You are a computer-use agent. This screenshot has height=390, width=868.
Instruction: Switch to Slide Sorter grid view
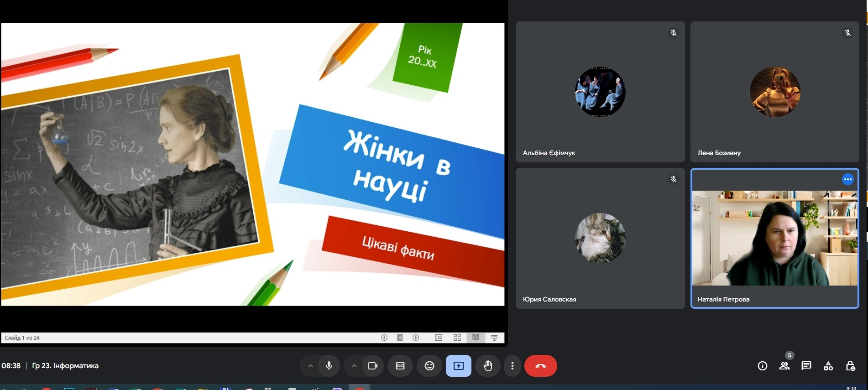[457, 338]
